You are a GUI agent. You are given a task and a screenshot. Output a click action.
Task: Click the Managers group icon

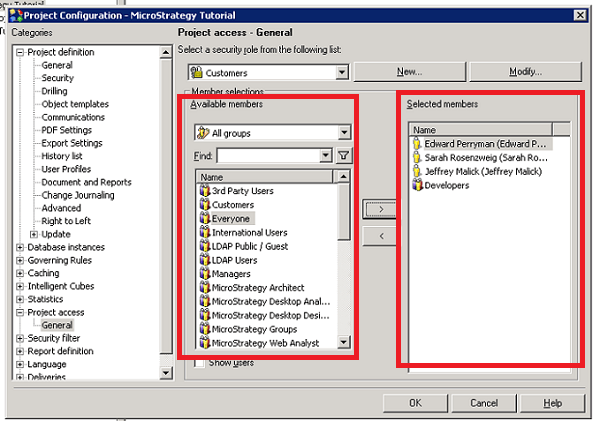point(205,273)
